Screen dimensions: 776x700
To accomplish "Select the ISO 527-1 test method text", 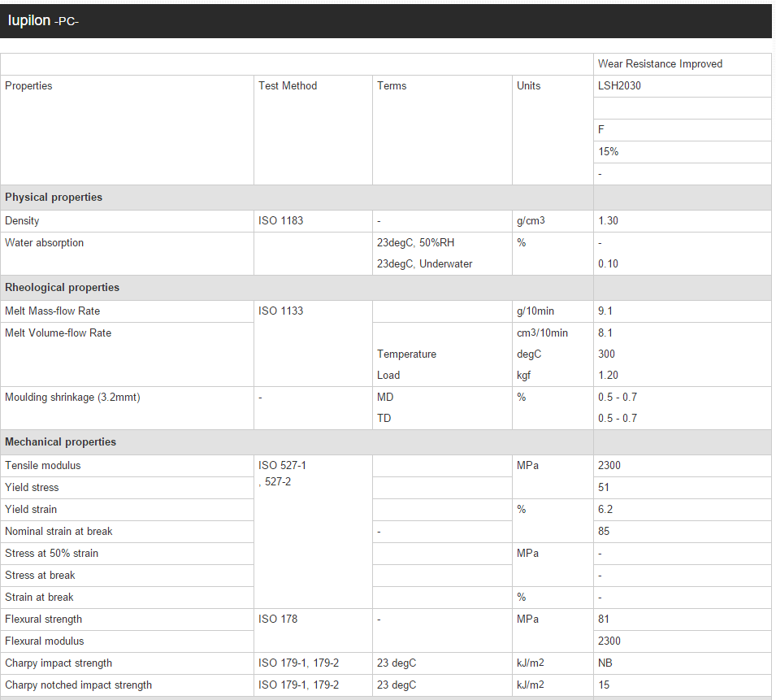I will click(x=282, y=465).
